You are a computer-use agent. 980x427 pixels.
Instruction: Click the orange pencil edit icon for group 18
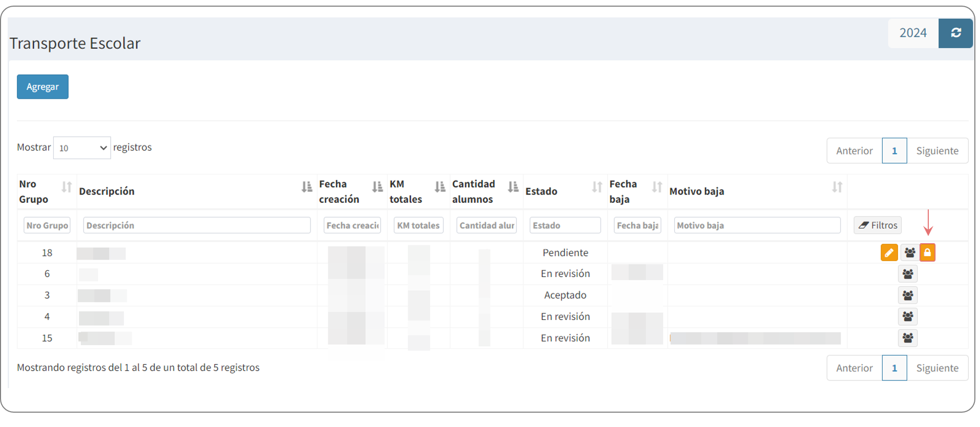point(889,252)
